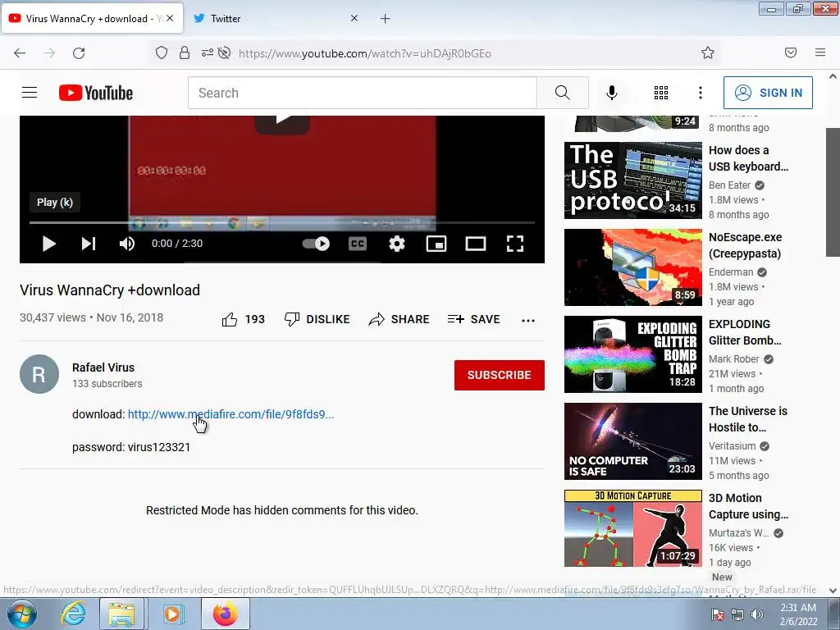Viewport: 840px width, 630px height.
Task: Open tracking protection shield icon
Action: tap(162, 52)
